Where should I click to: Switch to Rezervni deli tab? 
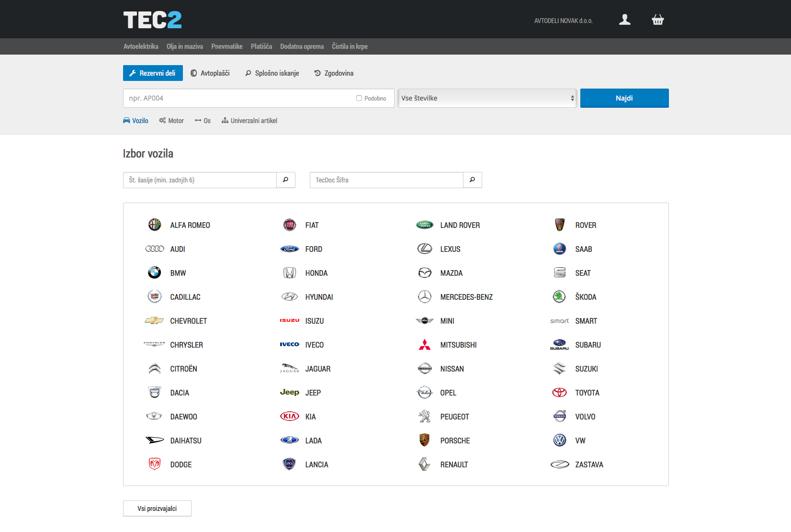tap(153, 73)
